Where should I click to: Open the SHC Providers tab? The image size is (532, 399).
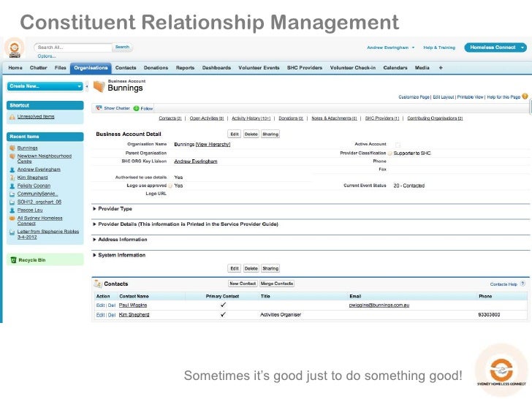click(305, 68)
